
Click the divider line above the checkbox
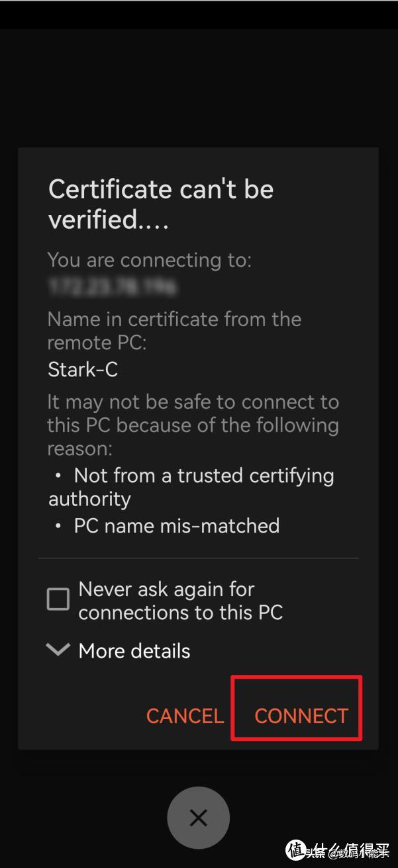pos(198,558)
